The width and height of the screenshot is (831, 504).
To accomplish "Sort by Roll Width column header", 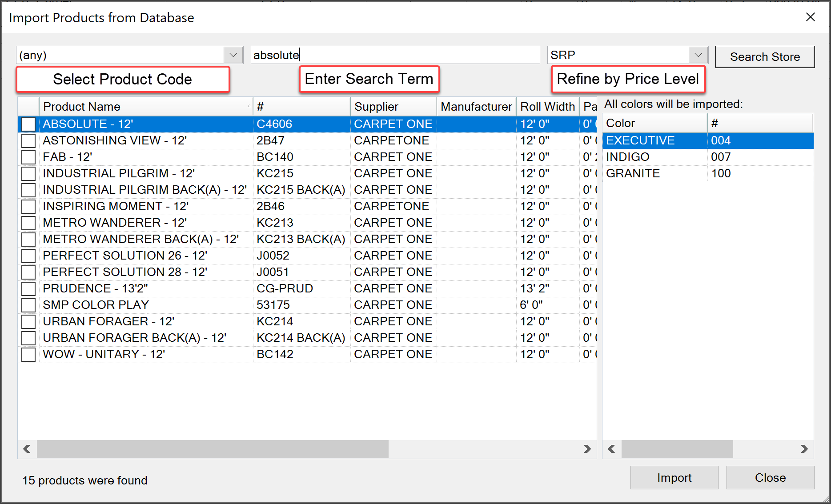I will point(548,107).
